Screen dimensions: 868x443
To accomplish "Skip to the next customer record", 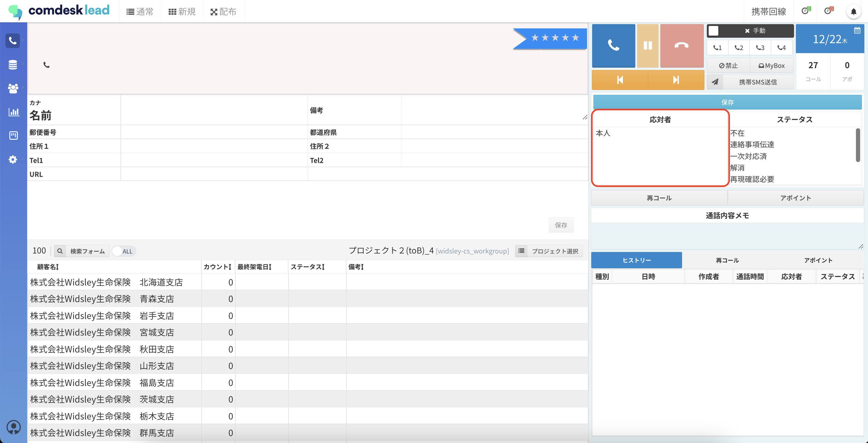I will (676, 80).
